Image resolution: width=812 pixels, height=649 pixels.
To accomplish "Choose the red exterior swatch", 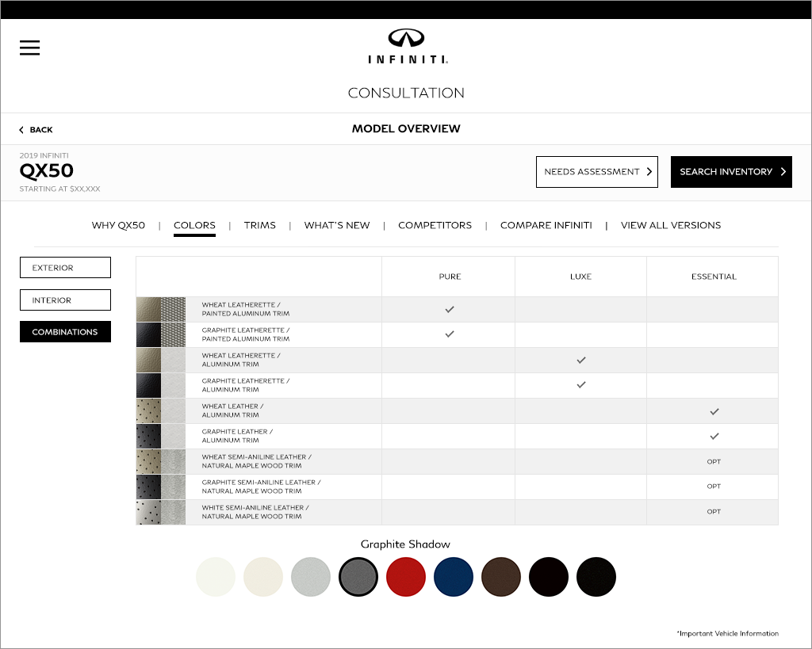I will pos(406,577).
